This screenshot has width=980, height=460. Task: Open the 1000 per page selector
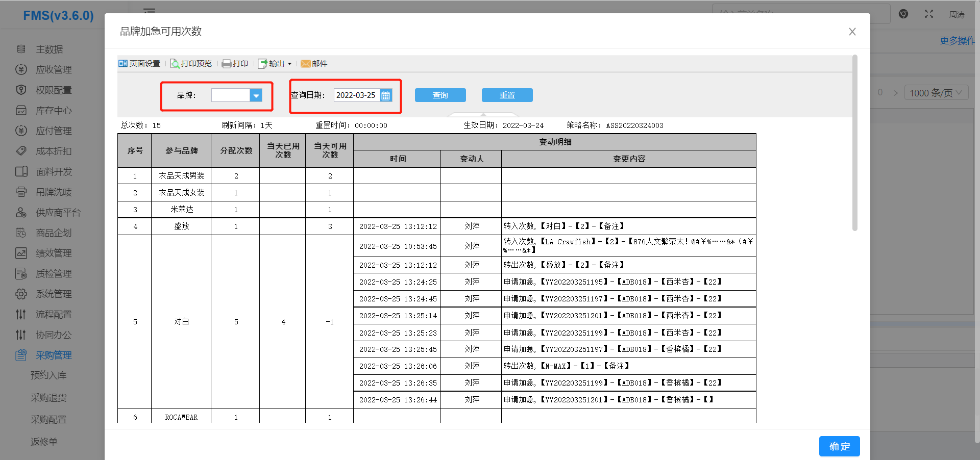(x=936, y=93)
